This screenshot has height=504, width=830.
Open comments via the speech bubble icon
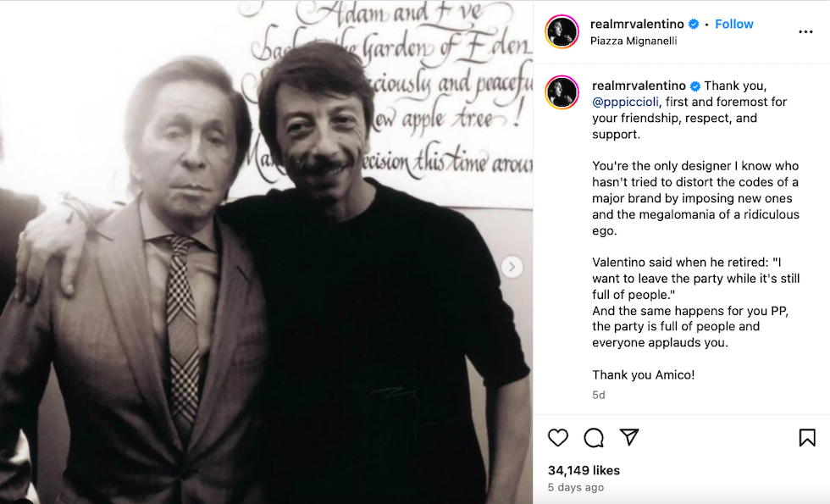(594, 437)
